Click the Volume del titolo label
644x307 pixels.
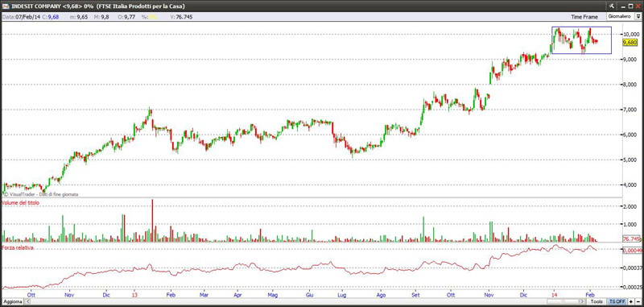tap(21, 203)
